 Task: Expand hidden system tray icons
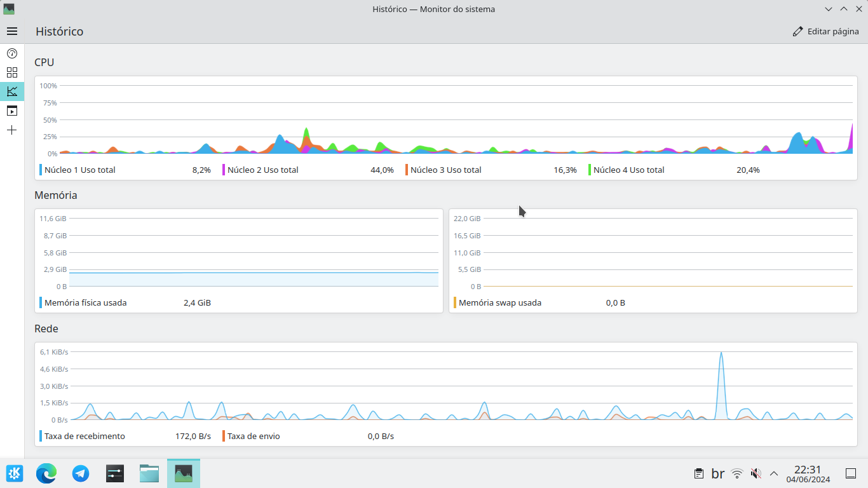(774, 473)
